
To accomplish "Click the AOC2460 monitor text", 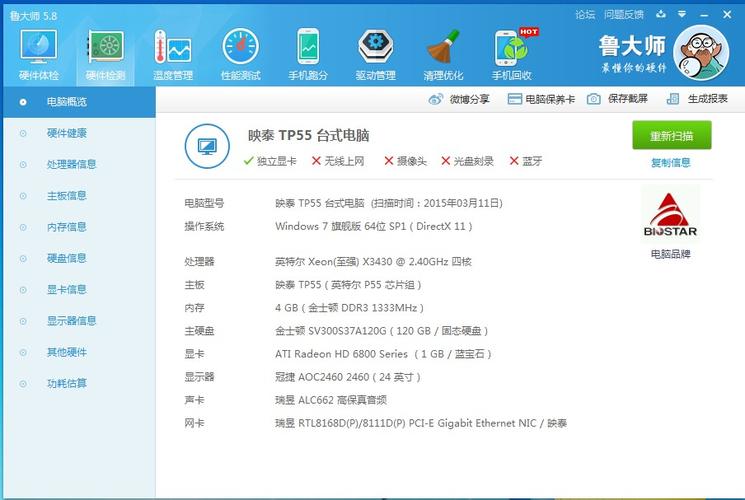I will coord(348,377).
